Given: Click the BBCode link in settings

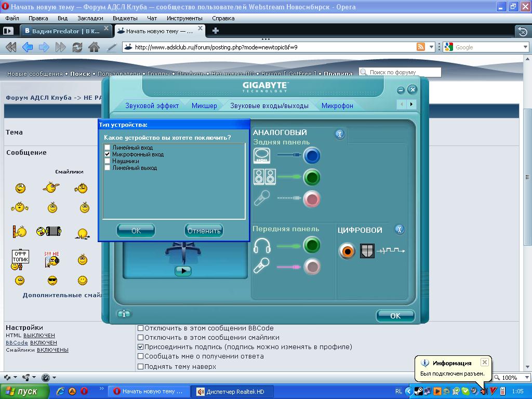Looking at the screenshot, I should coord(17,343).
